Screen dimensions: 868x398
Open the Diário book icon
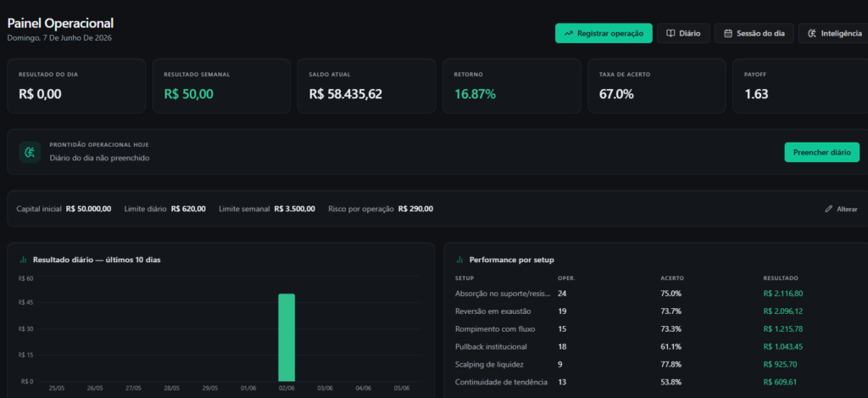(670, 33)
